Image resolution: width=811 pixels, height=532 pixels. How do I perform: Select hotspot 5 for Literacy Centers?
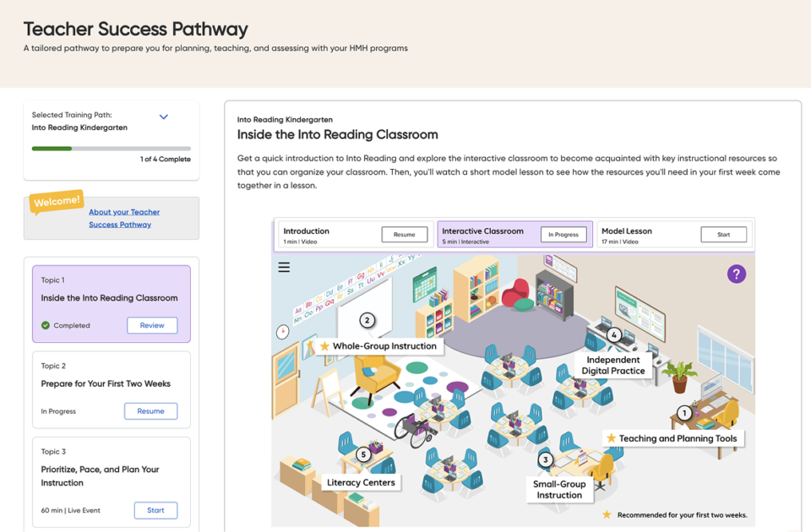point(363,454)
